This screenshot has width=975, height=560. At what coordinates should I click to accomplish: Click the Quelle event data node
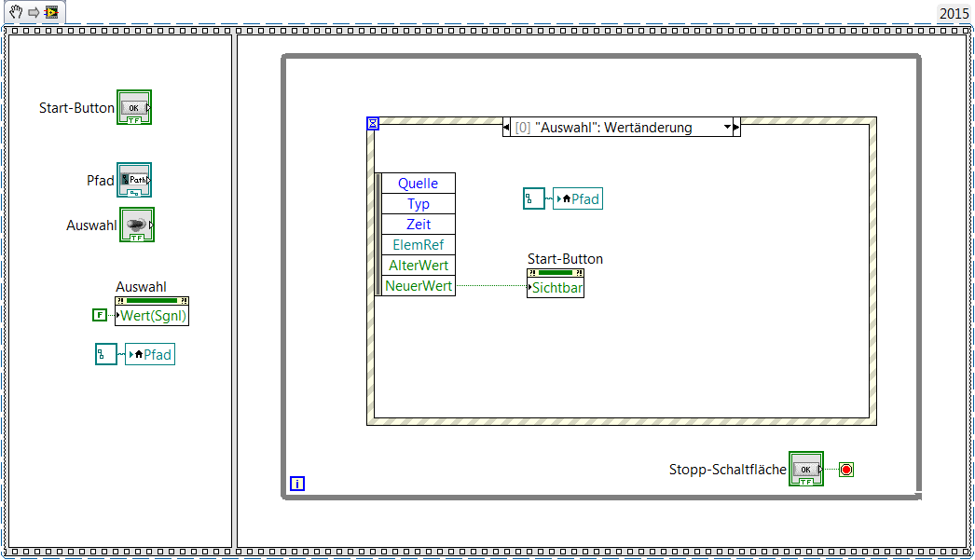coord(418,184)
